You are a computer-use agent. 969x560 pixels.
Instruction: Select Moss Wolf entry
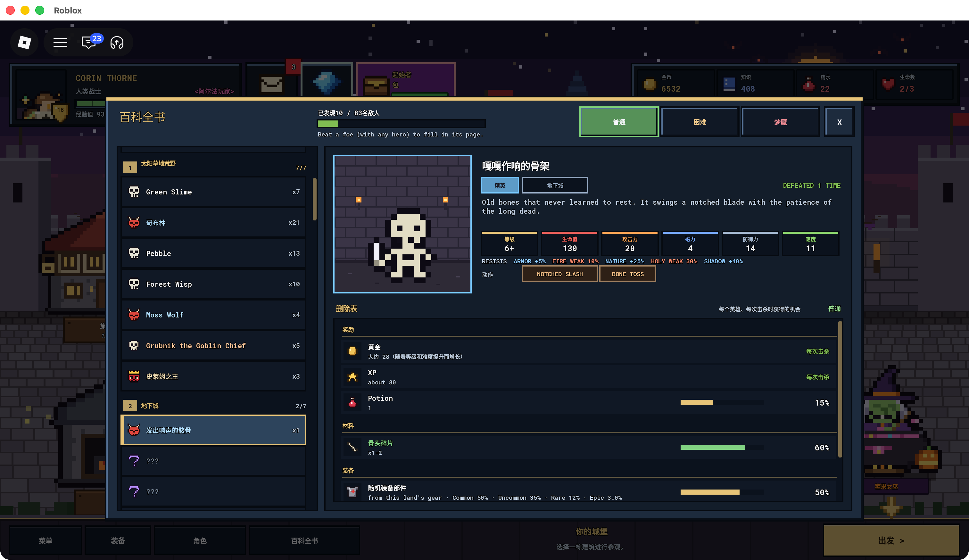click(213, 315)
